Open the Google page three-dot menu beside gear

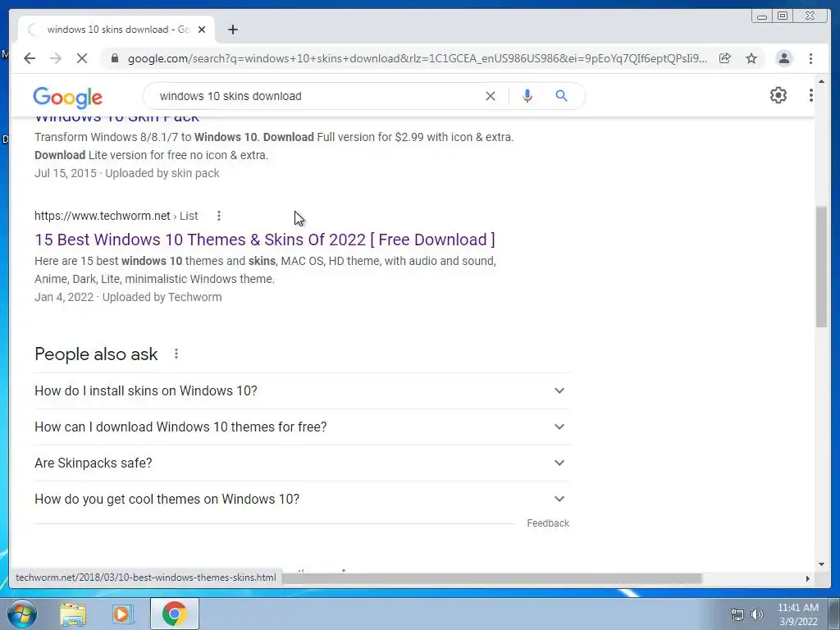[810, 95]
